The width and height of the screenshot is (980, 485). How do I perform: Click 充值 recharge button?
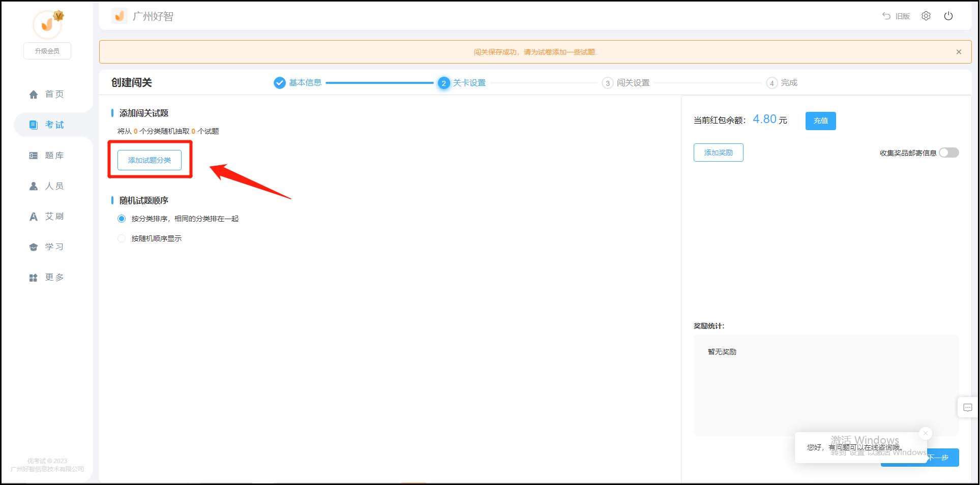click(x=820, y=121)
